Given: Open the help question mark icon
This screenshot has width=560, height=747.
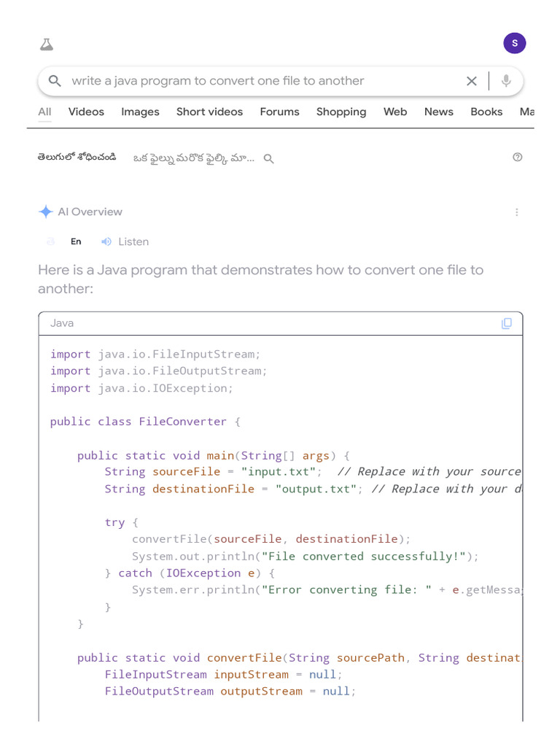Looking at the screenshot, I should coord(518,157).
